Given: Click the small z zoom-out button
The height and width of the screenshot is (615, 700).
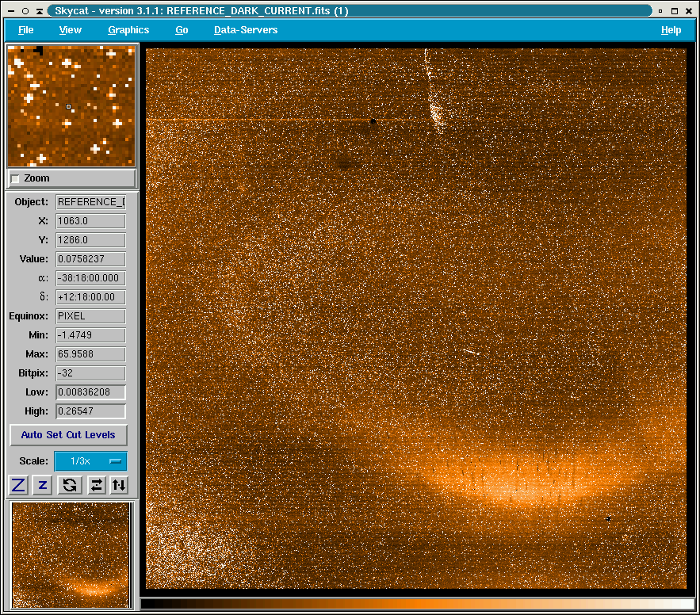Looking at the screenshot, I should tap(43, 485).
